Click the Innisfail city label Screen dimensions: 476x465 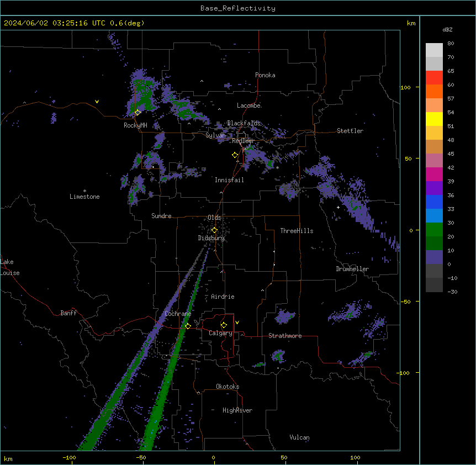tap(229, 180)
